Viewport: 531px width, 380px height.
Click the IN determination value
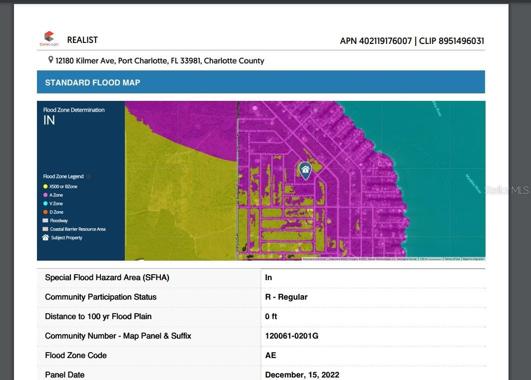49,120
